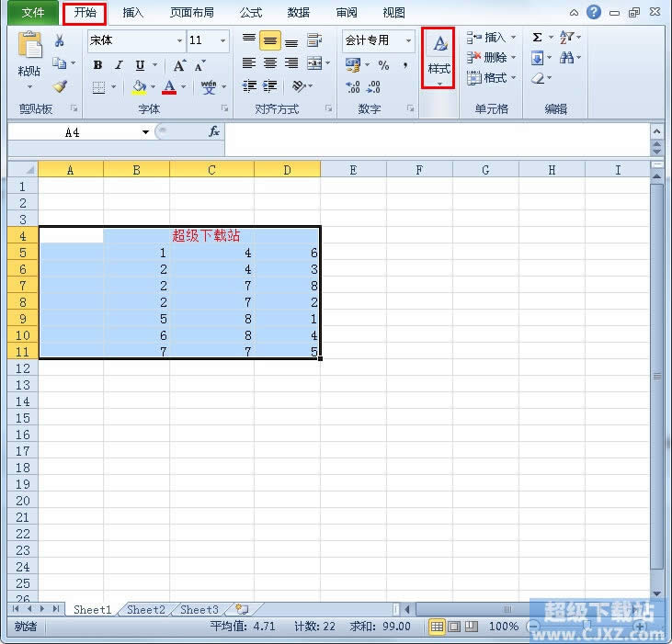Expand the 样式 styles dropdown

click(439, 83)
